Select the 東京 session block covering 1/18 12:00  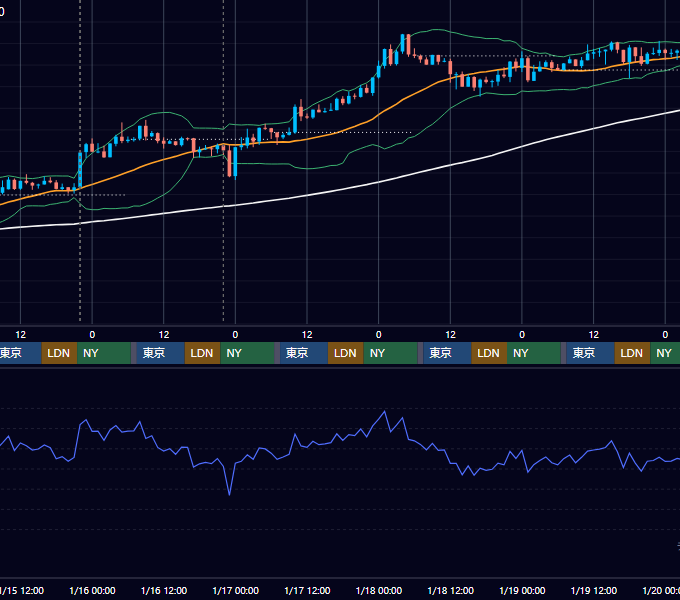point(447,353)
